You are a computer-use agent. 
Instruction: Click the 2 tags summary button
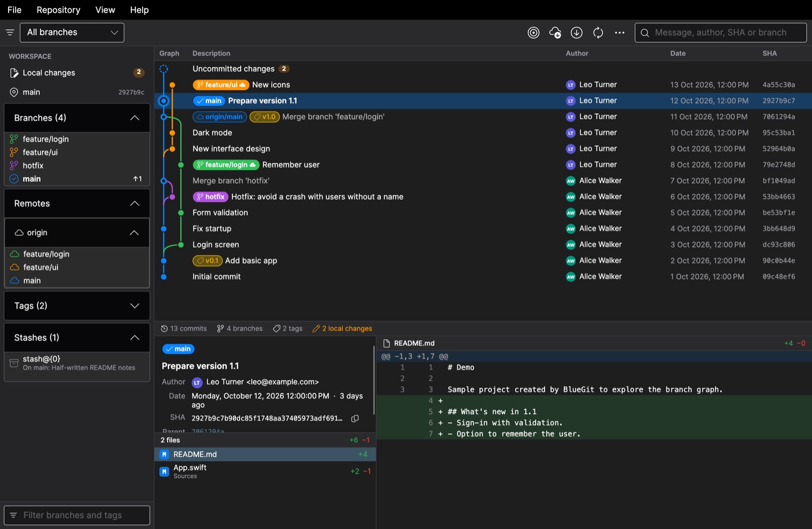tap(288, 328)
